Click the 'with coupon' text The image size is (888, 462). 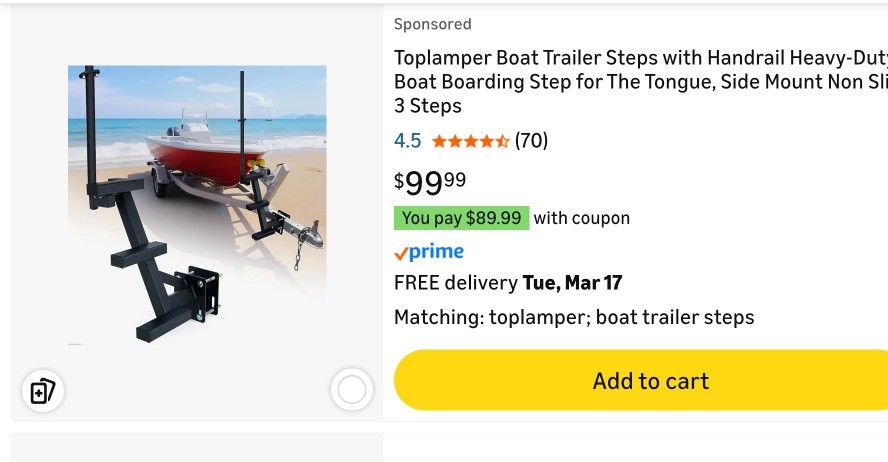click(x=581, y=218)
